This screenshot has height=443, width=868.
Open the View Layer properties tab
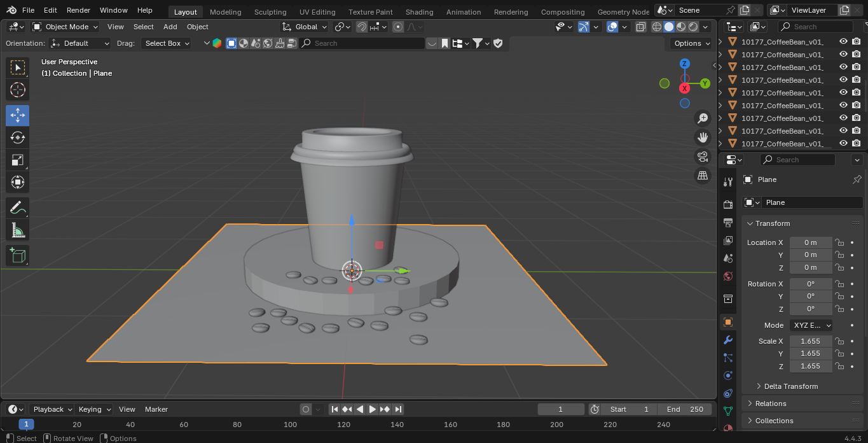tap(728, 241)
